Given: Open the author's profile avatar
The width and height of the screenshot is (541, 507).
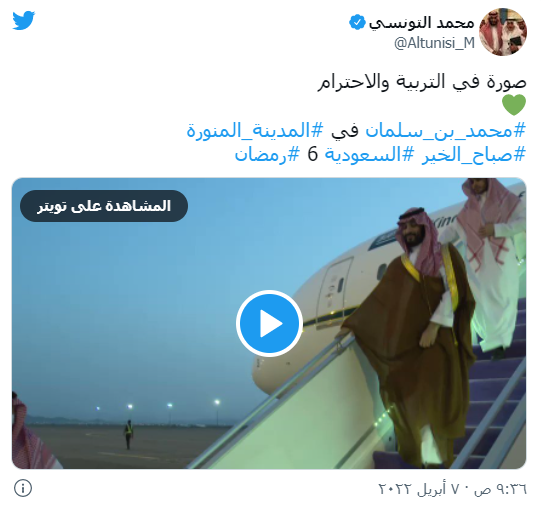Looking at the screenshot, I should [503, 32].
